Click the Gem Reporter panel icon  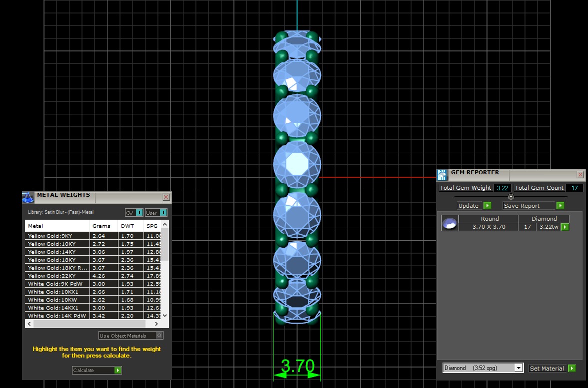point(442,175)
